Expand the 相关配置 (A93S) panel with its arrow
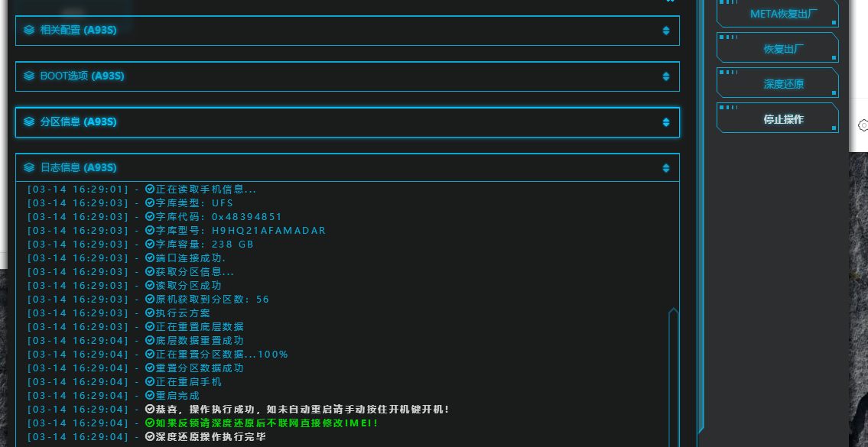The height and width of the screenshot is (447, 868). tap(666, 31)
